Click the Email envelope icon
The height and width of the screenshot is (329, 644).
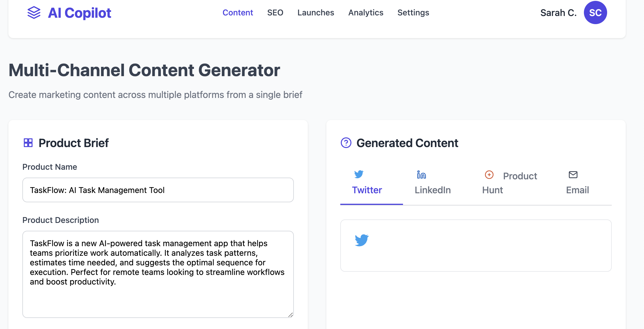573,175
